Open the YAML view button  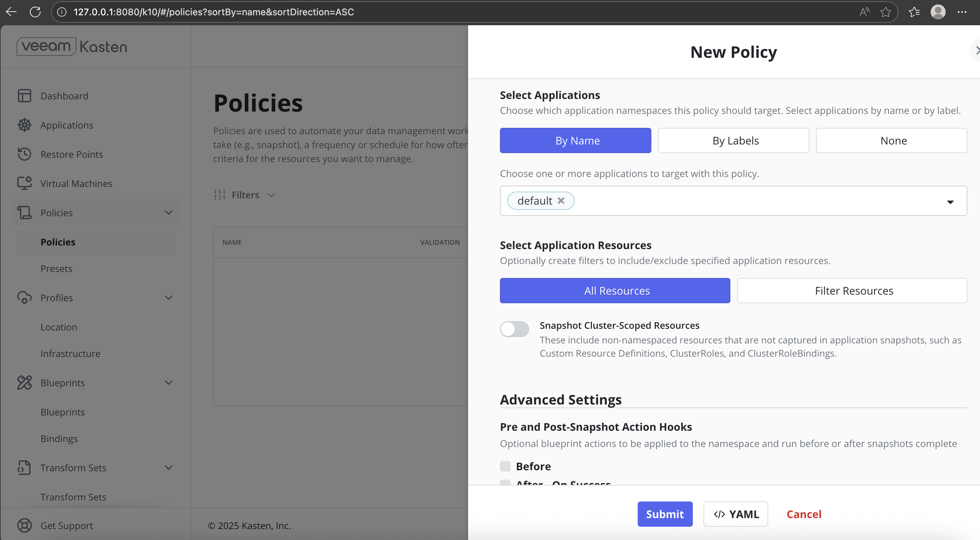tap(735, 514)
